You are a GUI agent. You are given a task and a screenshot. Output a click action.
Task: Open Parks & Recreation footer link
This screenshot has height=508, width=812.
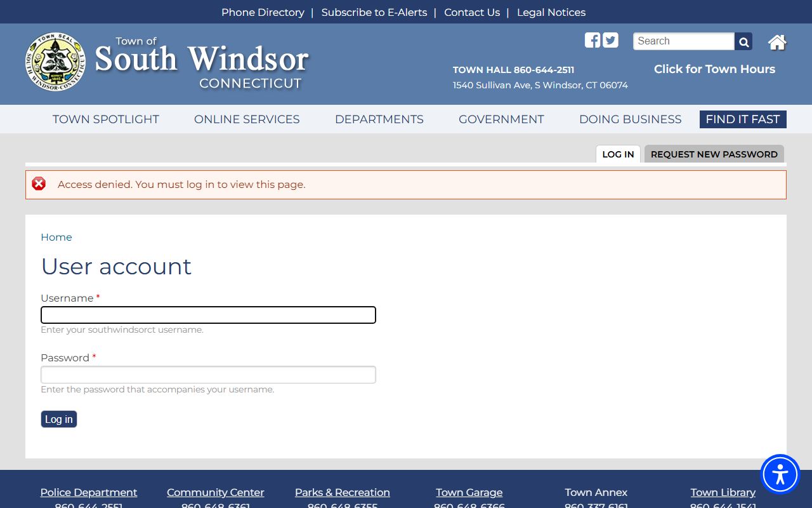click(x=343, y=492)
